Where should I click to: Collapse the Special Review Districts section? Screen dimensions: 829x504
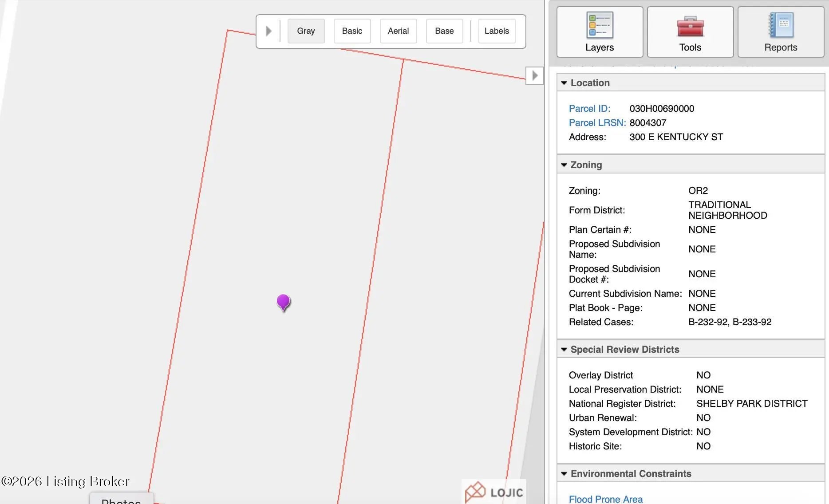click(x=564, y=350)
